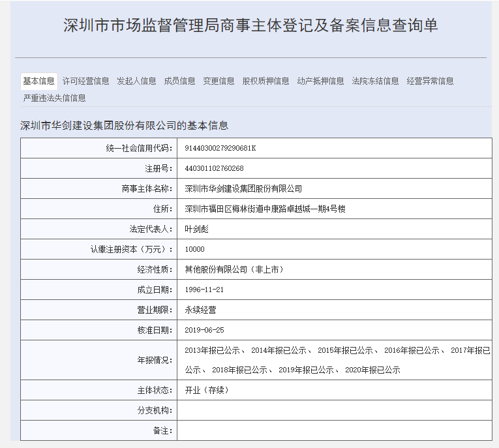Open the 成员信息 tab
Screen dimensions: 499x448
pos(179,81)
